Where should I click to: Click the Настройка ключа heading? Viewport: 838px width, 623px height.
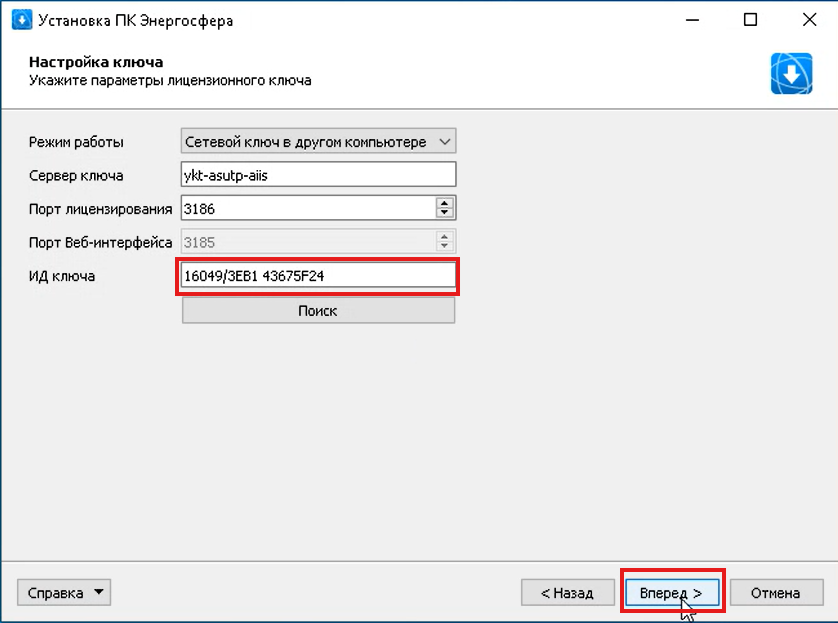(x=96, y=62)
